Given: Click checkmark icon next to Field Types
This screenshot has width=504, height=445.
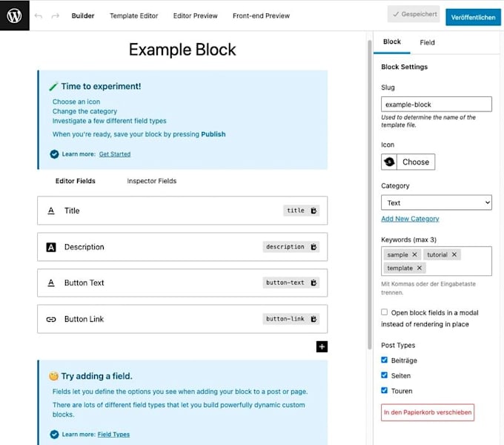Looking at the screenshot, I should (54, 435).
